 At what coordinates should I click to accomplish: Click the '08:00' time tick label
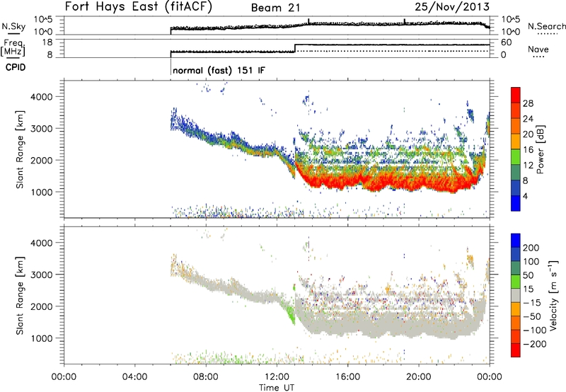click(206, 377)
